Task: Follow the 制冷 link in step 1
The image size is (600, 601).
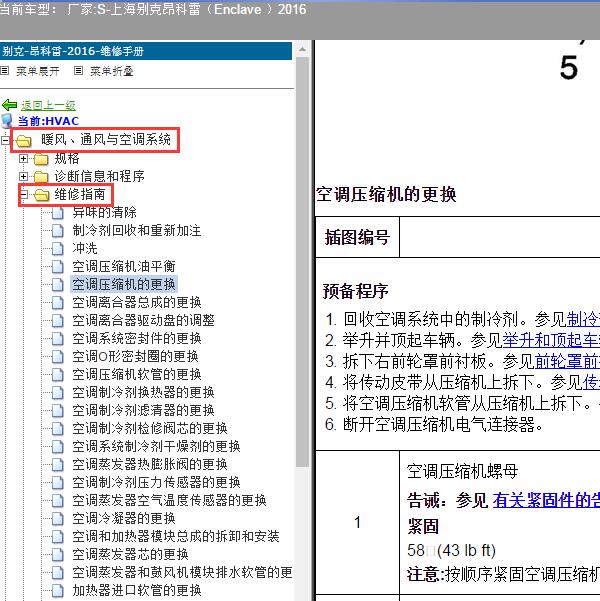Action: [583, 319]
